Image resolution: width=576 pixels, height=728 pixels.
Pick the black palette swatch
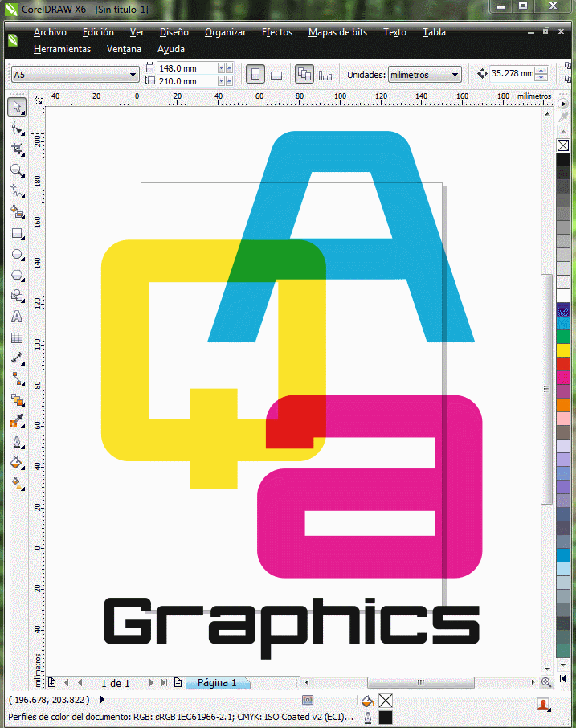(x=563, y=159)
